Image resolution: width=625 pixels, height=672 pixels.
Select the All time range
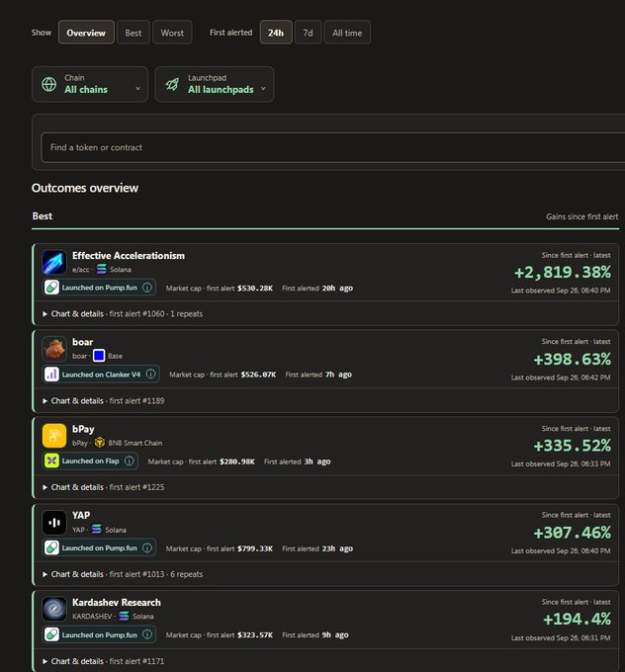(347, 33)
